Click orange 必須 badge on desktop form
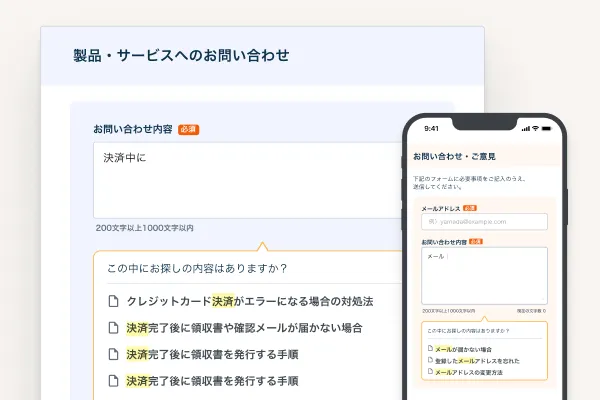This screenshot has width=600, height=400. (188, 129)
